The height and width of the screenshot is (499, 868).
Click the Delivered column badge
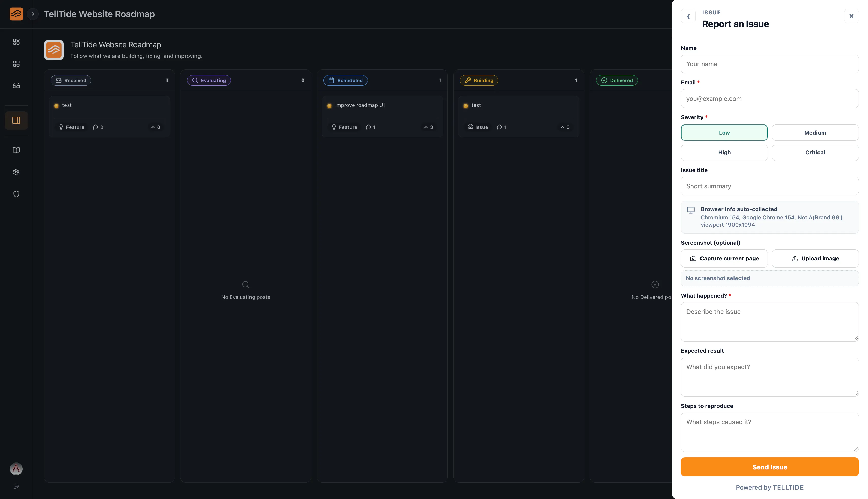617,80
